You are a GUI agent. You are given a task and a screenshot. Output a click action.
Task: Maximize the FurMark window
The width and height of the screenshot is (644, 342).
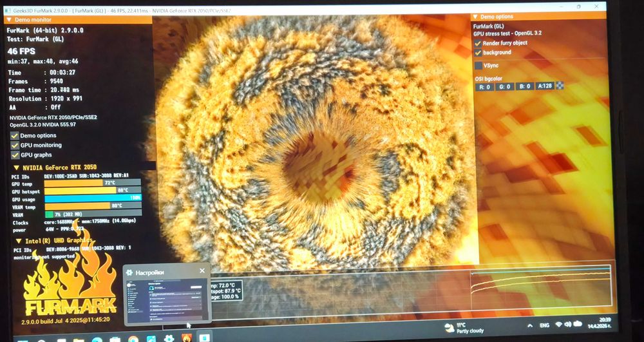pyautogui.click(x=578, y=6)
